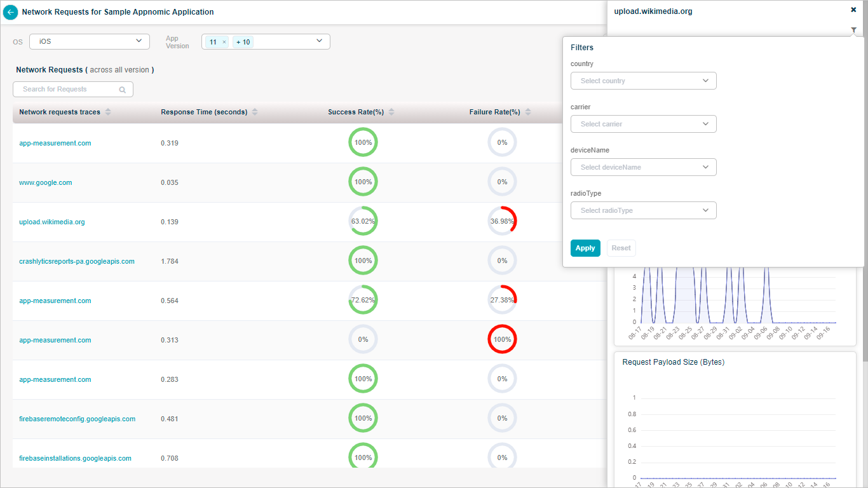Click the 27.38% failure rate gauge
The width and height of the screenshot is (868, 488).
pos(502,300)
